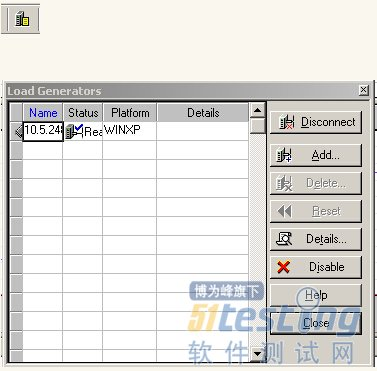Click the scrollbar down arrow in the generator list
377x371 pixels.
(257, 353)
